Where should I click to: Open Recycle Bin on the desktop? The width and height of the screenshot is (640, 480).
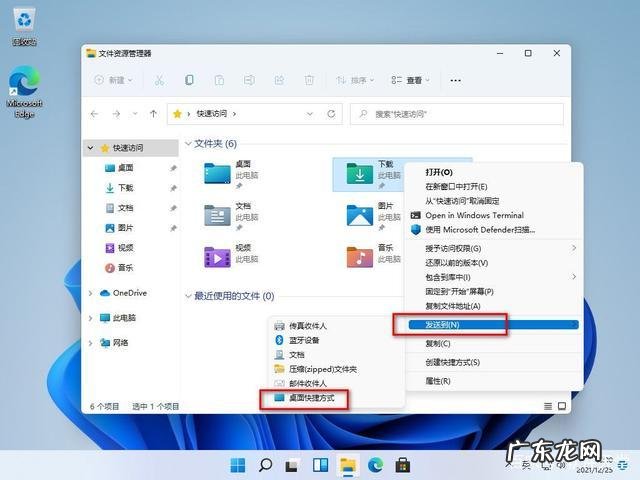(24, 27)
